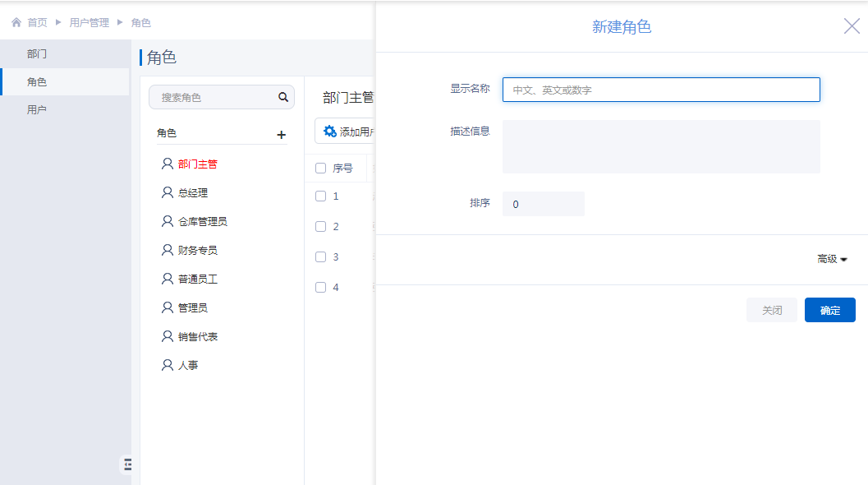Image resolution: width=868 pixels, height=485 pixels.
Task: Check the checkbox for row 1
Action: coord(321,196)
